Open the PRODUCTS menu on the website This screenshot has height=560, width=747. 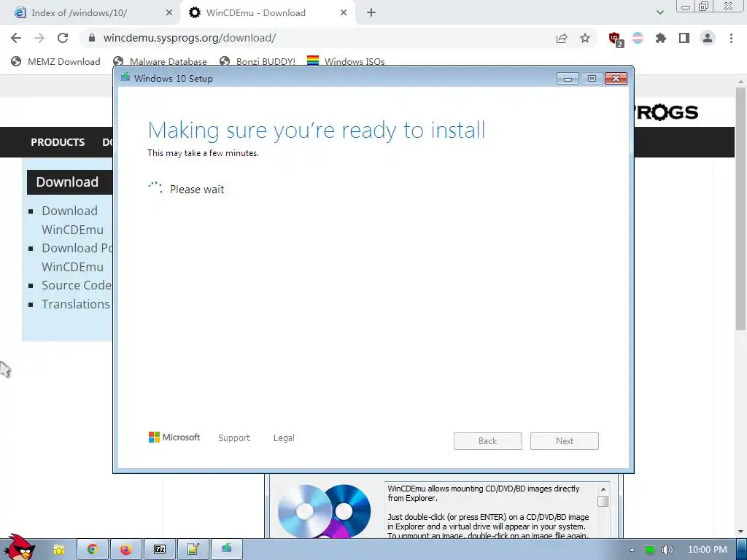(x=58, y=142)
